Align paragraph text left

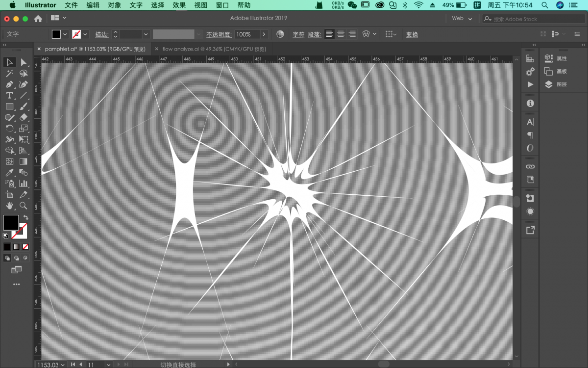pyautogui.click(x=330, y=34)
